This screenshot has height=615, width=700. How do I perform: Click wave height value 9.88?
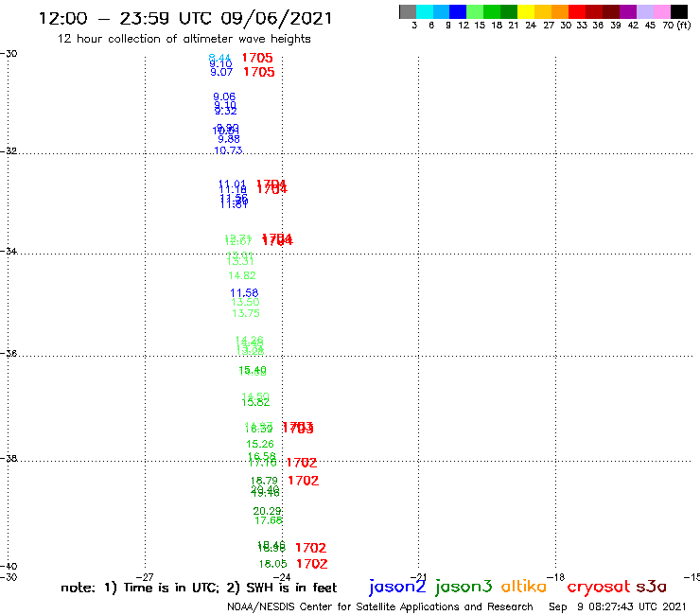coord(229,139)
